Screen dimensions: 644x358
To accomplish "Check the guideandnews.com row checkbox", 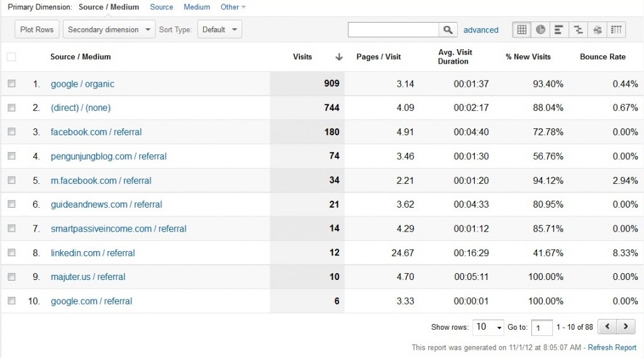I will [11, 204].
